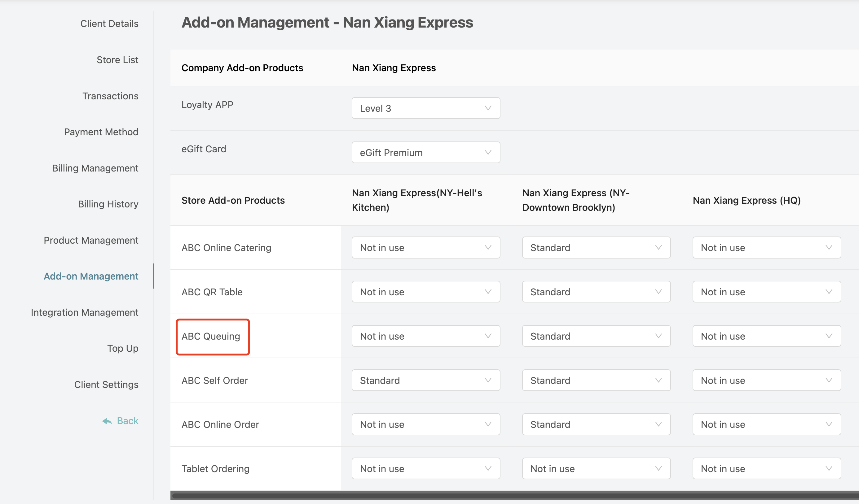The width and height of the screenshot is (859, 504).
Task: Open Client Settings
Action: tap(106, 385)
